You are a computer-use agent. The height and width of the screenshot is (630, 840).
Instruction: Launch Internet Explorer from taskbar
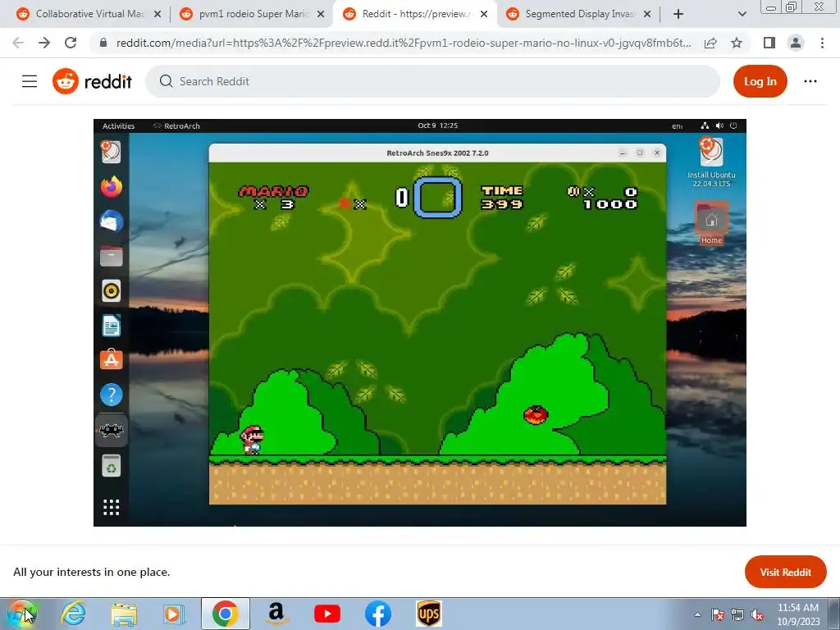coord(73,614)
